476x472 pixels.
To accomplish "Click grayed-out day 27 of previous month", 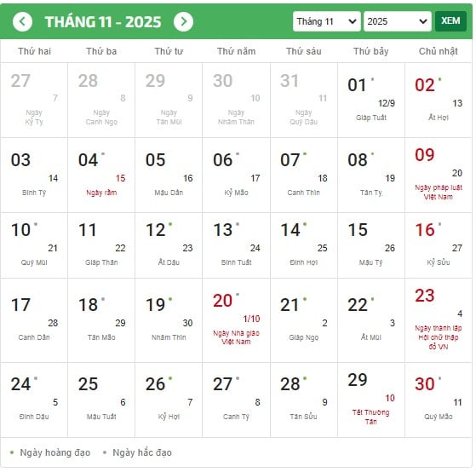I will [34, 101].
